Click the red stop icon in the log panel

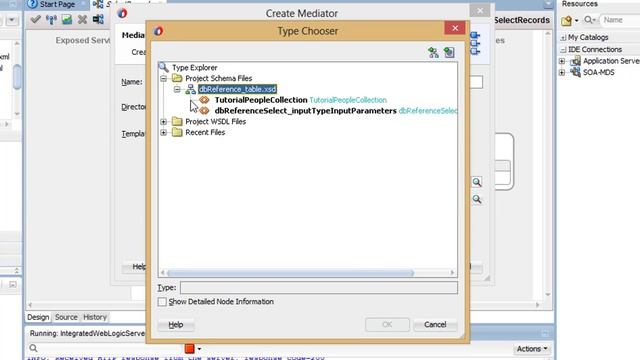tap(189, 349)
